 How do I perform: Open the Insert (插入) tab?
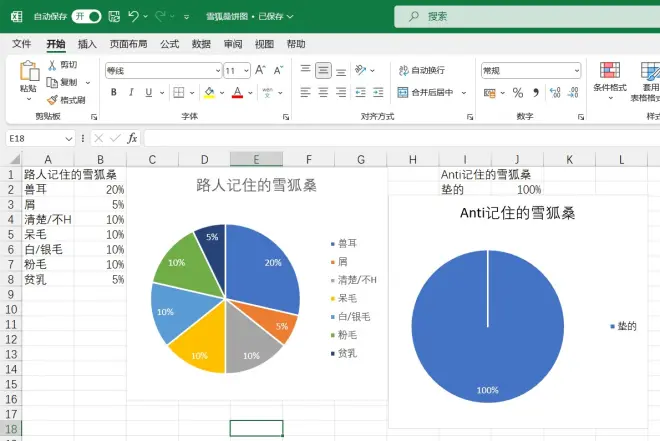point(87,44)
